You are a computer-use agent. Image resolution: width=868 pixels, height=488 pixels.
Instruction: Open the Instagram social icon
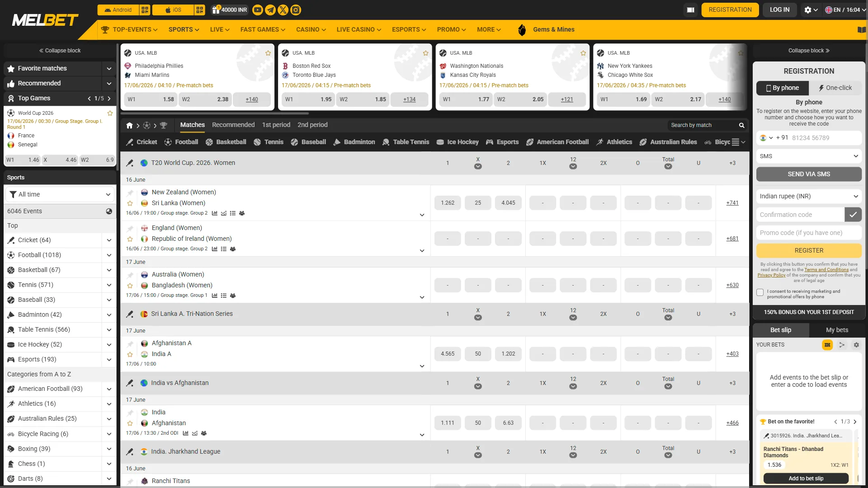[x=295, y=10]
